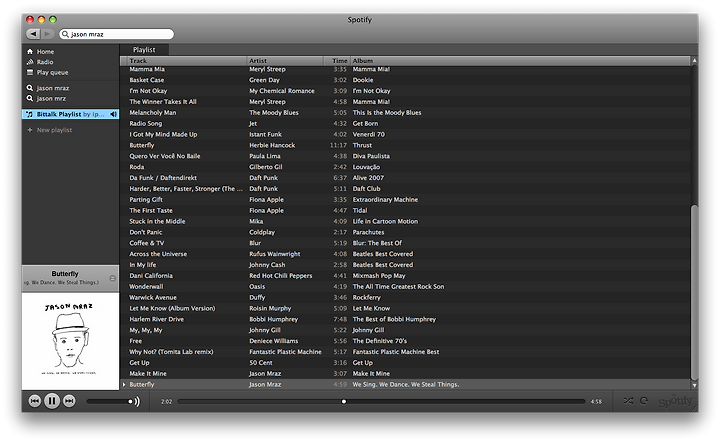This screenshot has height=442, width=720.
Task: Skip to next track
Action: 69,401
